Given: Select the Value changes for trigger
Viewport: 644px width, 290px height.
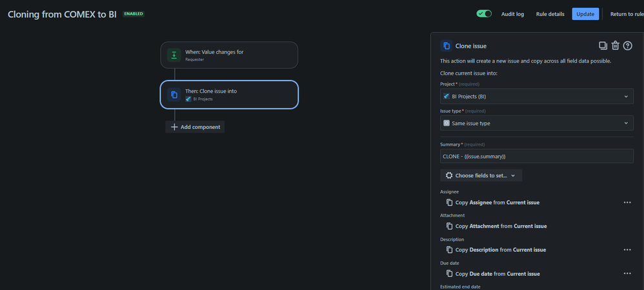Looking at the screenshot, I should point(229,55).
